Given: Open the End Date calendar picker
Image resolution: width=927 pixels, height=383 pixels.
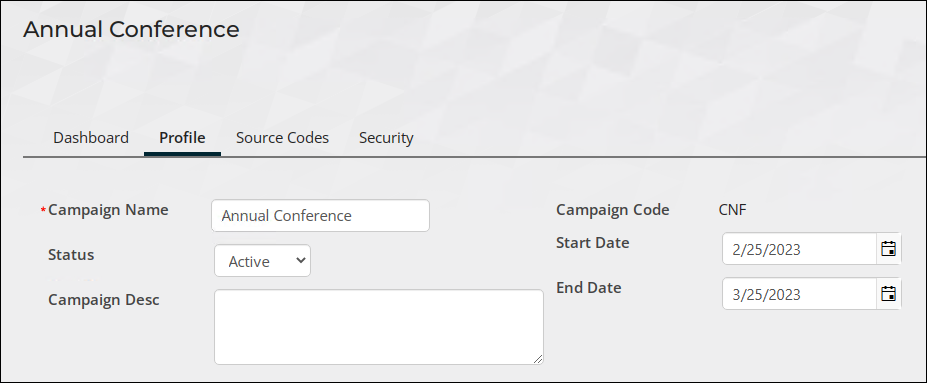Looking at the screenshot, I should click(888, 294).
